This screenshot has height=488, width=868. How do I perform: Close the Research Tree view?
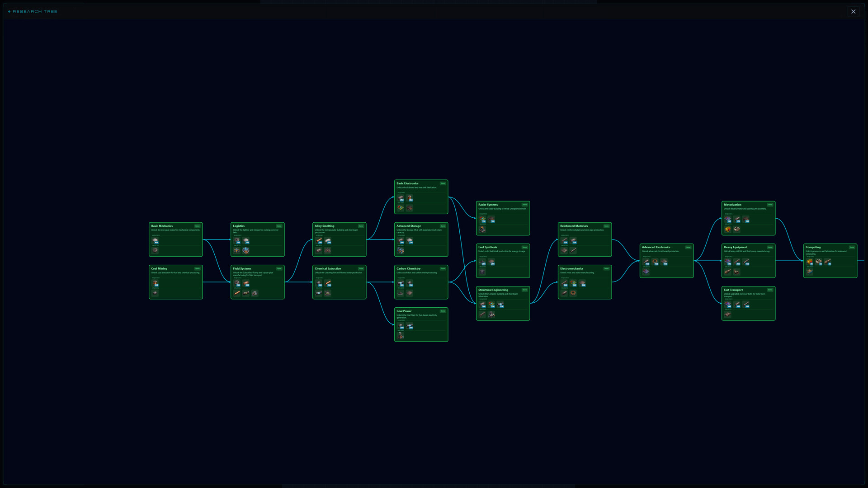pyautogui.click(x=853, y=11)
